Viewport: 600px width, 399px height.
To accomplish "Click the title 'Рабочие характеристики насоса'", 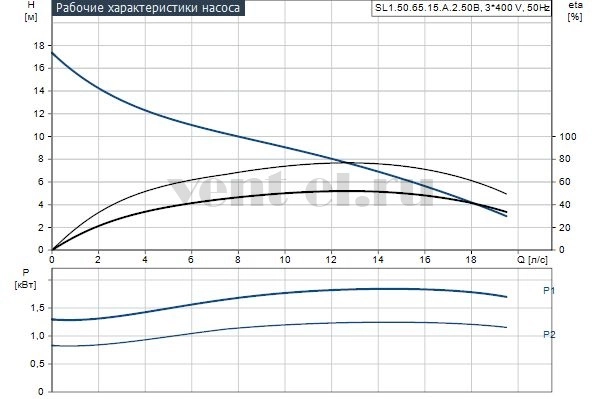I will click(148, 8).
